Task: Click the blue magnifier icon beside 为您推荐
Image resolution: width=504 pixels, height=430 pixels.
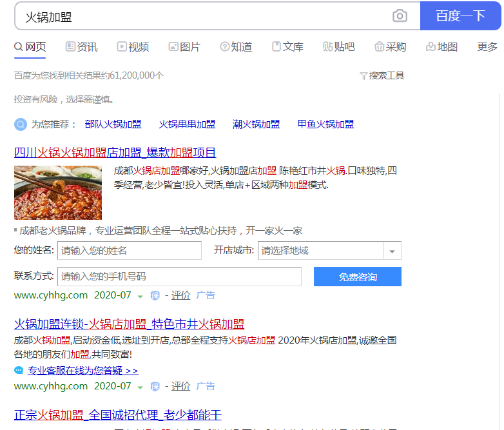Action: click(x=20, y=124)
